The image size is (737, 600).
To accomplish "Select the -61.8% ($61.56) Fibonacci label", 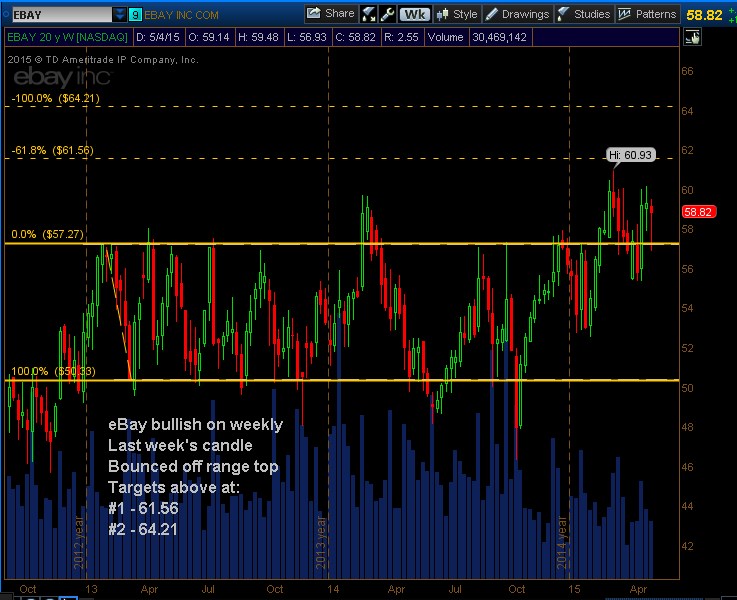I will click(53, 150).
